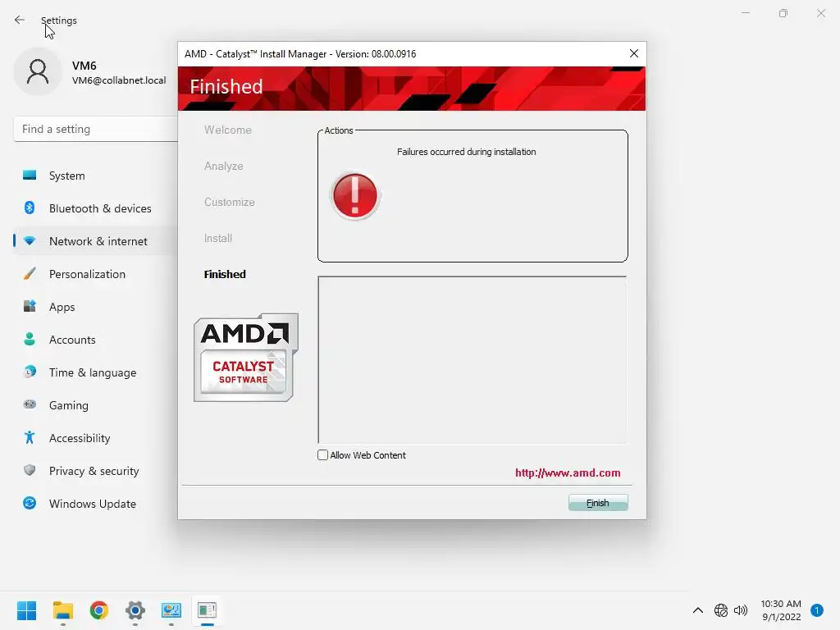Click the Apps grid icon in sidebar
Screen dimensions: 840x630
click(x=30, y=307)
